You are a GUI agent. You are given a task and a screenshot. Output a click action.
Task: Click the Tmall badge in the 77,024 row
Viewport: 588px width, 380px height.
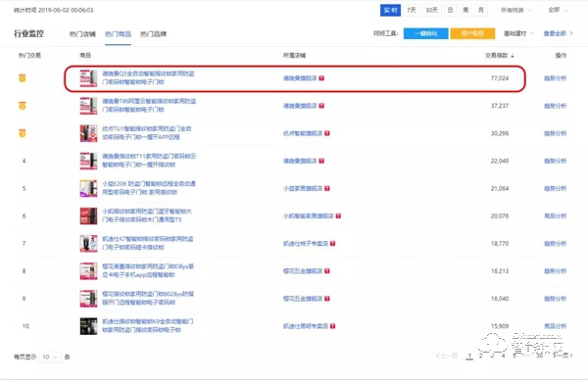coord(321,78)
